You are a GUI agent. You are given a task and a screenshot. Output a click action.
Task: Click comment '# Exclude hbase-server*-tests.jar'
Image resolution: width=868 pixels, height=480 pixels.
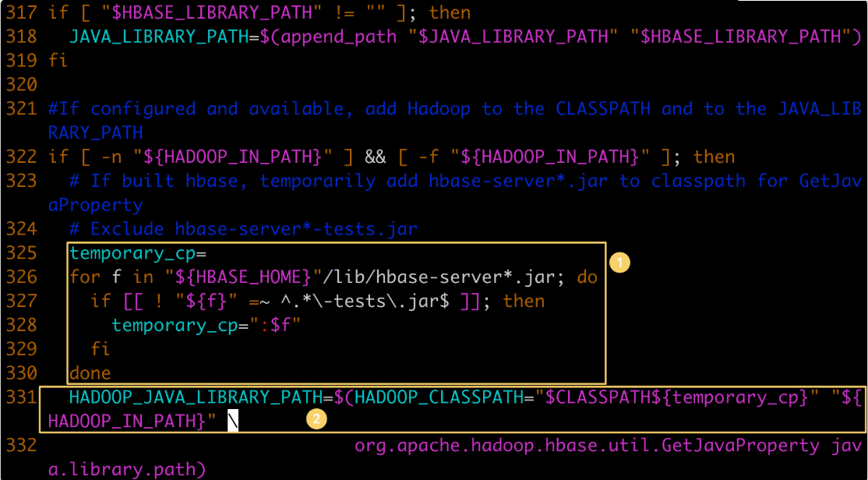point(244,229)
